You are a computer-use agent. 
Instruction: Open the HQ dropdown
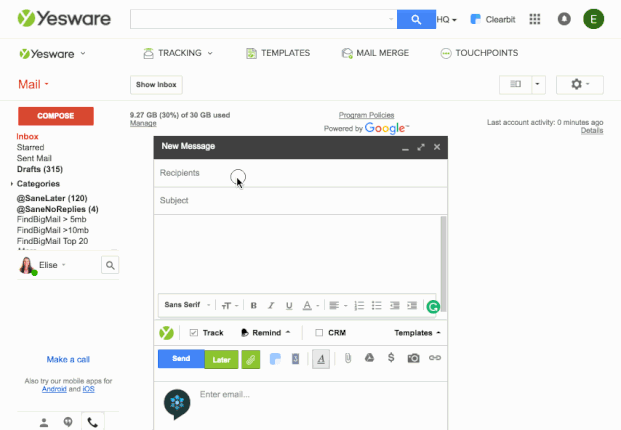pos(446,19)
